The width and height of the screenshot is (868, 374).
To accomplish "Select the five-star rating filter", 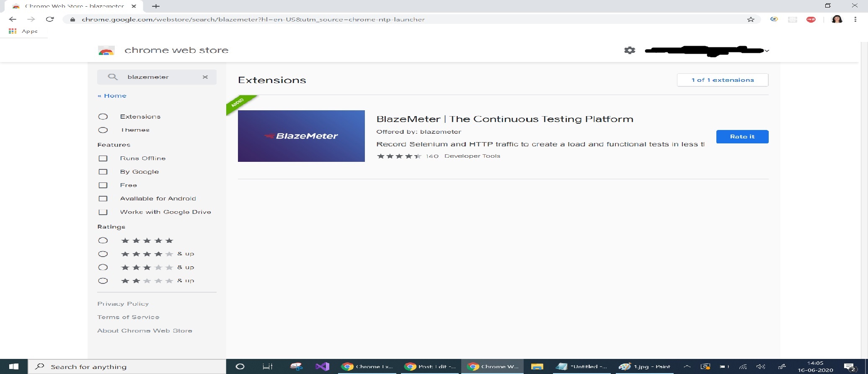I will (x=103, y=240).
